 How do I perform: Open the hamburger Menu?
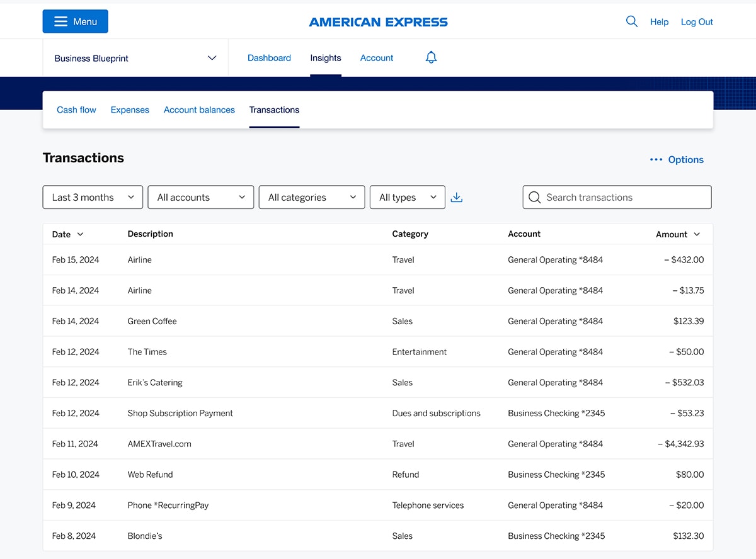75,21
